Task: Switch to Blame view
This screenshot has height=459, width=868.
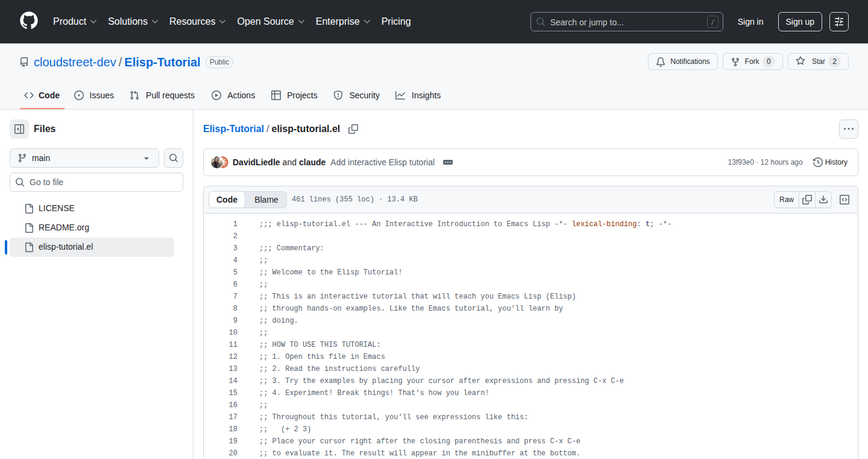Action: (x=266, y=200)
